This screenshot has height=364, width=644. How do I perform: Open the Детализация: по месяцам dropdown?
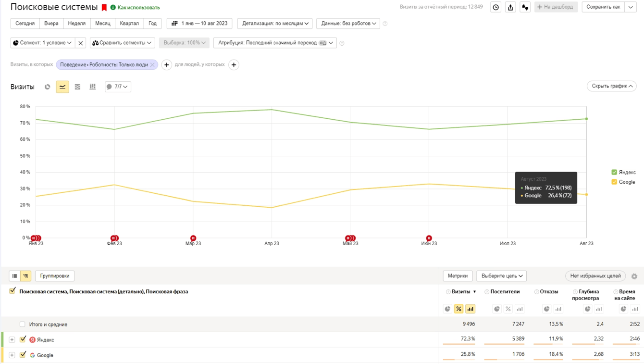[275, 24]
